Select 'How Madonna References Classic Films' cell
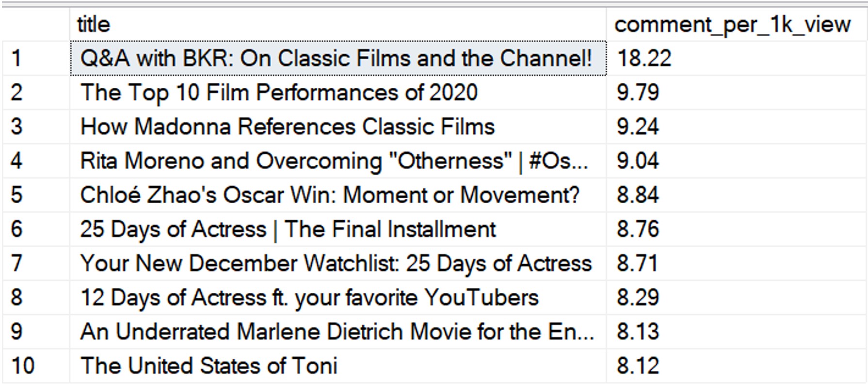The height and width of the screenshot is (384, 868). [x=338, y=127]
